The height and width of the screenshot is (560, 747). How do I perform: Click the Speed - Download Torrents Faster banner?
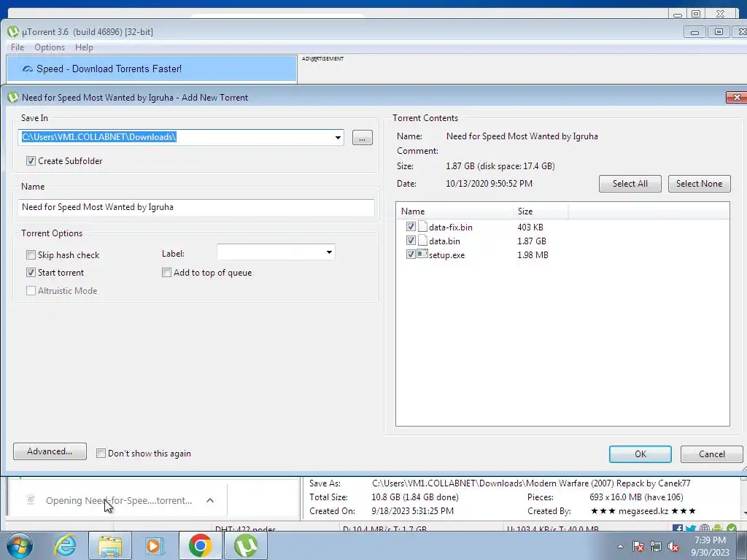click(x=152, y=69)
